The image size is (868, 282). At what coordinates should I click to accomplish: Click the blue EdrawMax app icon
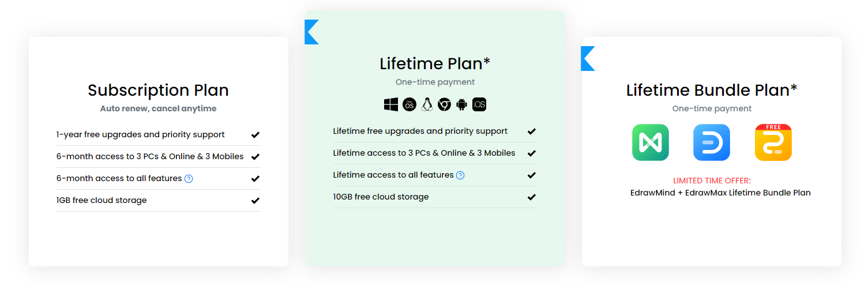point(712,142)
